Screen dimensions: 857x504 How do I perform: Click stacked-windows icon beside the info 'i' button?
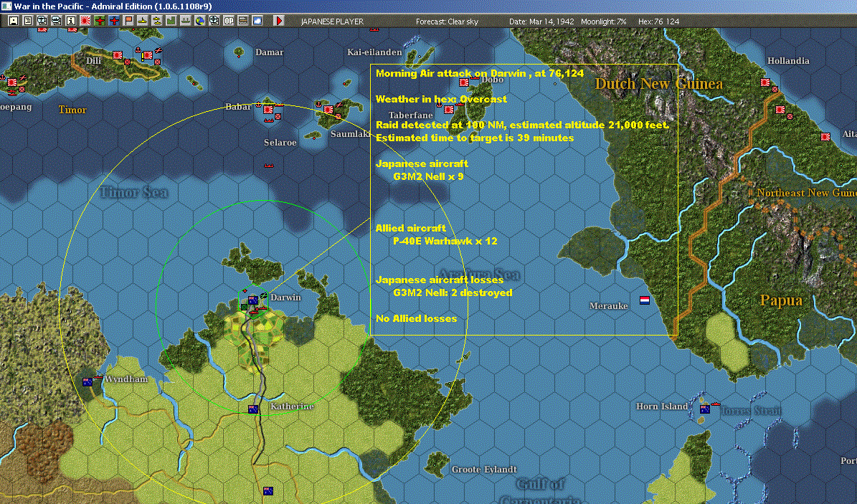tap(56, 21)
